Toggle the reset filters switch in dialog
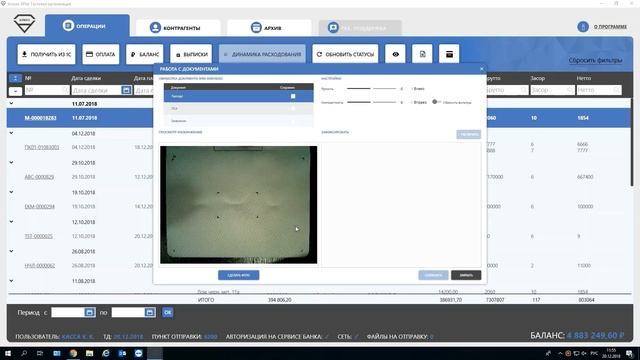Screen dimensions: 640x360 tap(436, 102)
